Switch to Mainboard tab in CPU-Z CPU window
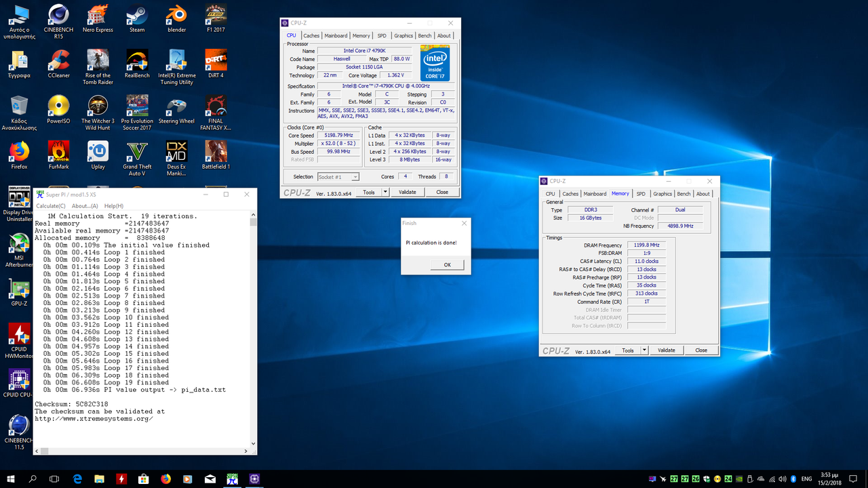The image size is (868, 488). pyautogui.click(x=336, y=35)
